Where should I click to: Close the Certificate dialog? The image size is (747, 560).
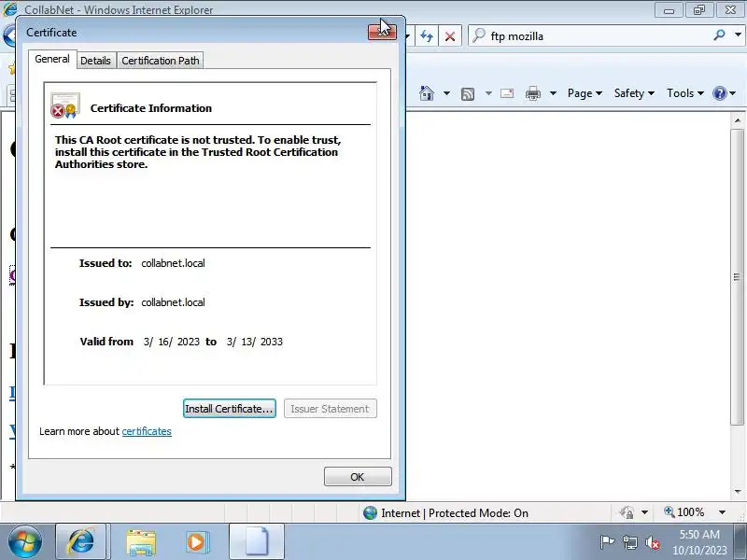pos(382,32)
